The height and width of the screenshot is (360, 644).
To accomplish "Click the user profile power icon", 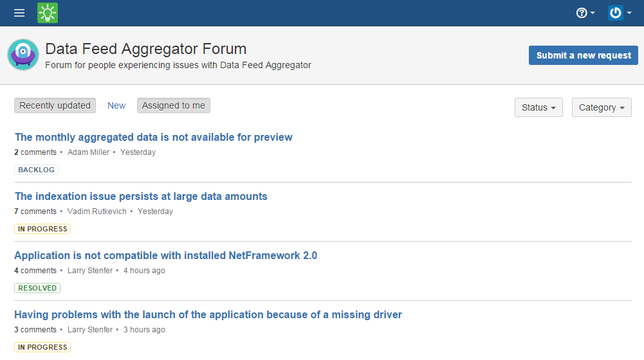I will (615, 13).
